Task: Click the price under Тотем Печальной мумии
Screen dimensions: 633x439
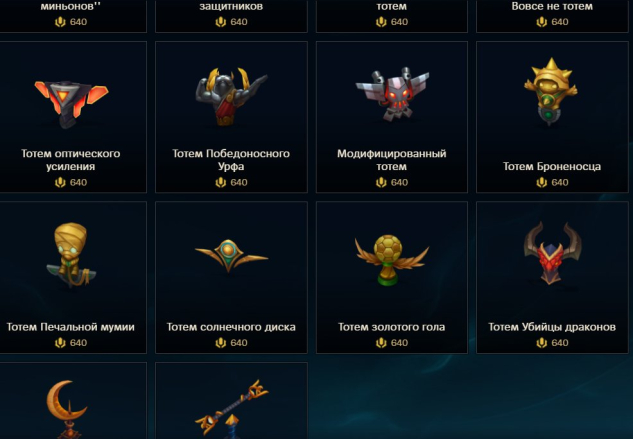Action: tap(71, 342)
